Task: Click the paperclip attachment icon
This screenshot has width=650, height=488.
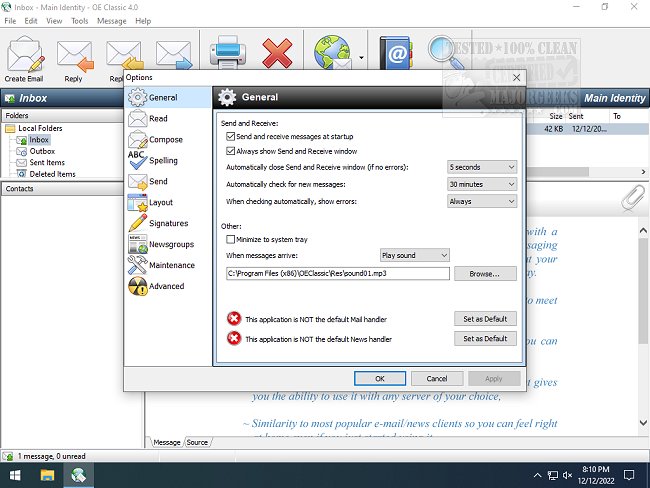Action: [x=633, y=197]
